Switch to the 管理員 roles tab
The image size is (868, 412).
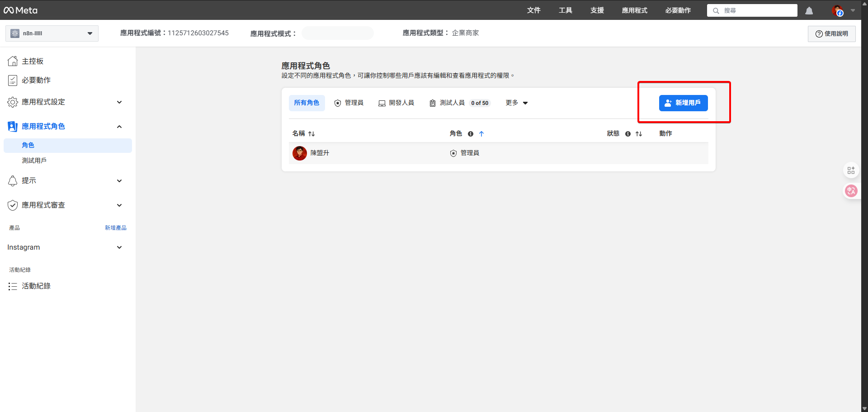(x=349, y=103)
